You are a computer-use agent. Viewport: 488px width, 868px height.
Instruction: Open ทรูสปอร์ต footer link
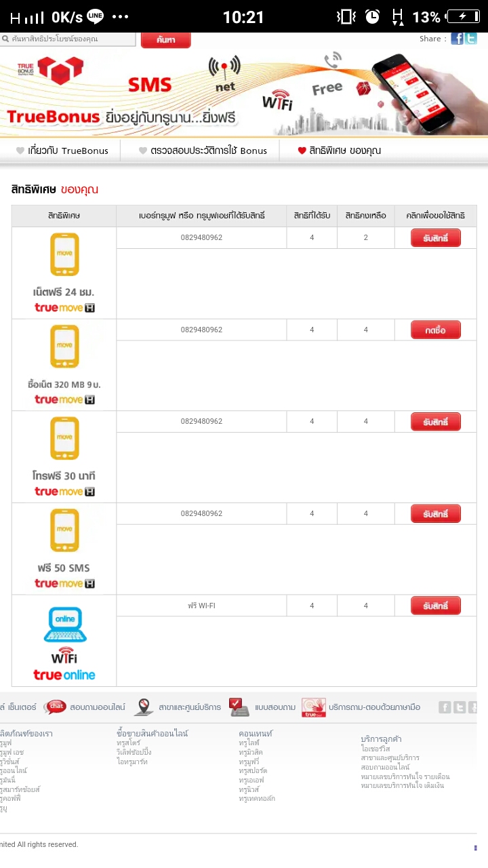[x=253, y=771]
